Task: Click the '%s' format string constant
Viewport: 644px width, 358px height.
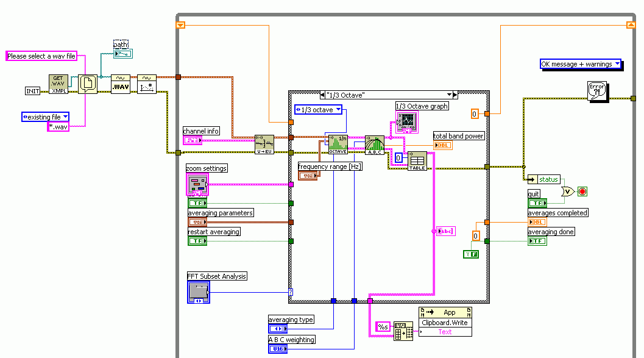Action: click(383, 326)
